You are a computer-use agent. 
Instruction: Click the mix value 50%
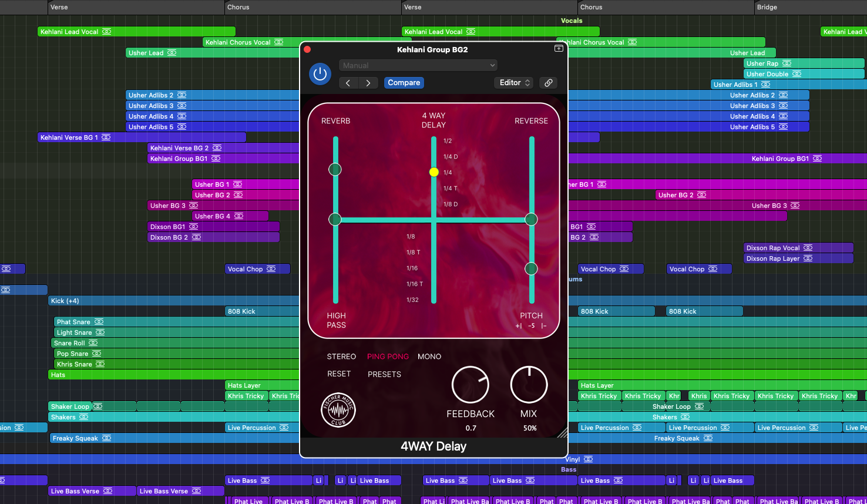coord(530,428)
